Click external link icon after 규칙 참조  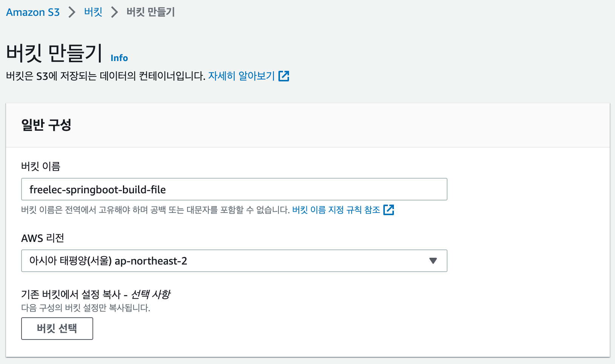click(x=389, y=210)
